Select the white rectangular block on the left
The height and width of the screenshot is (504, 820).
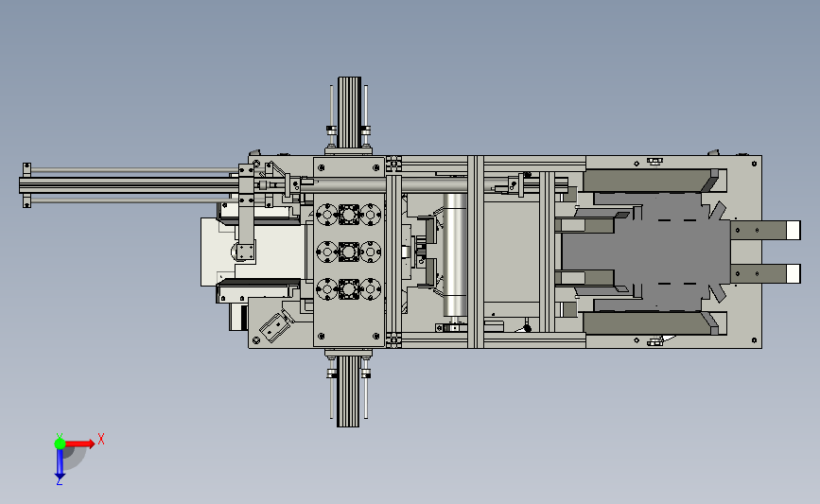click(253, 252)
